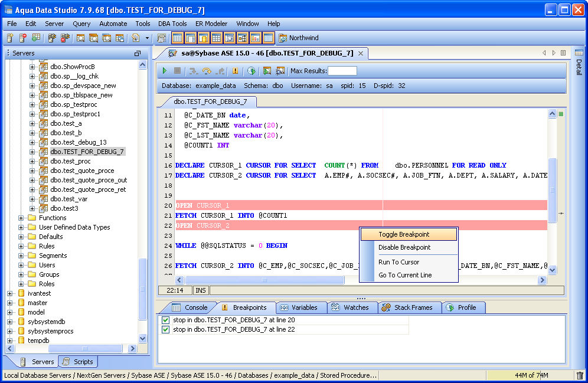
Task: Expand the dbo.test_proc tree node
Action: click(32, 161)
